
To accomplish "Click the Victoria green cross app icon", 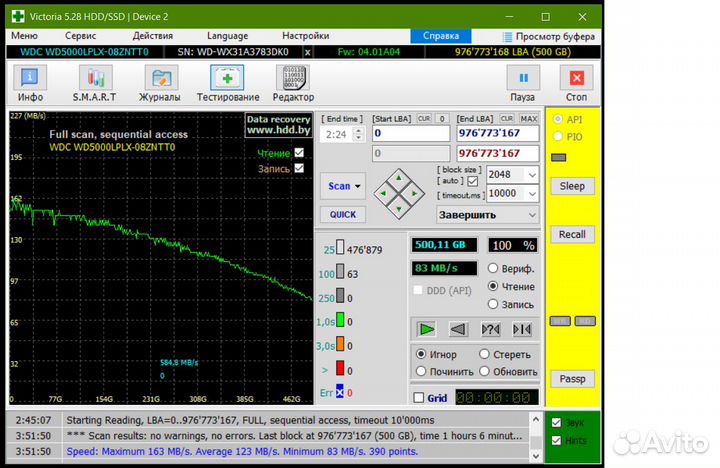I will (18, 17).
